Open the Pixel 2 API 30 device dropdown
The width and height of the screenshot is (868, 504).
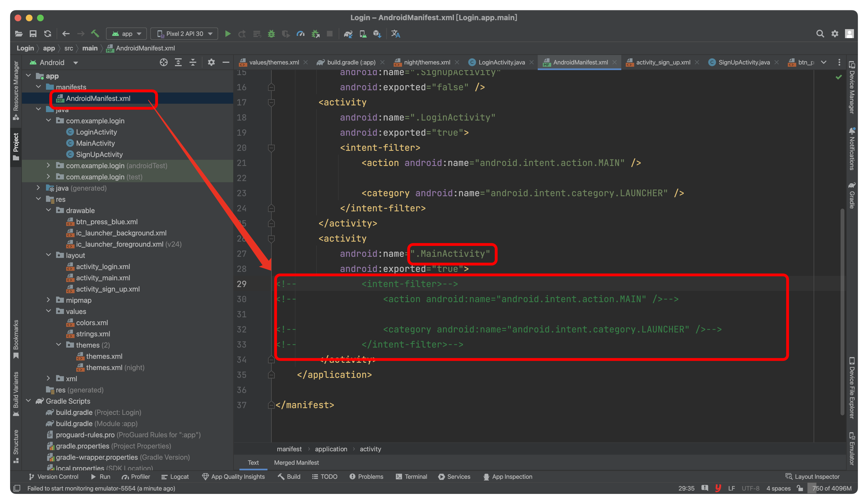point(184,34)
